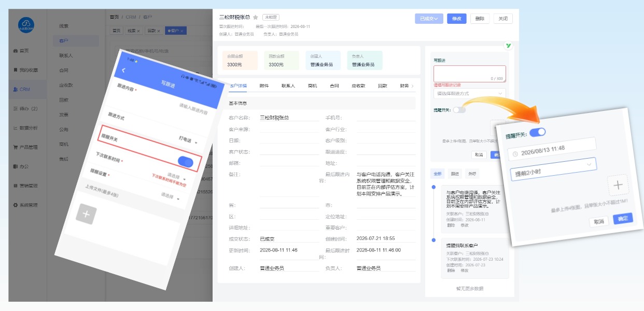Image resolution: width=644 pixels, height=311 pixels.
Task: Add upload file with plus tile on mobile
Action: [86, 214]
